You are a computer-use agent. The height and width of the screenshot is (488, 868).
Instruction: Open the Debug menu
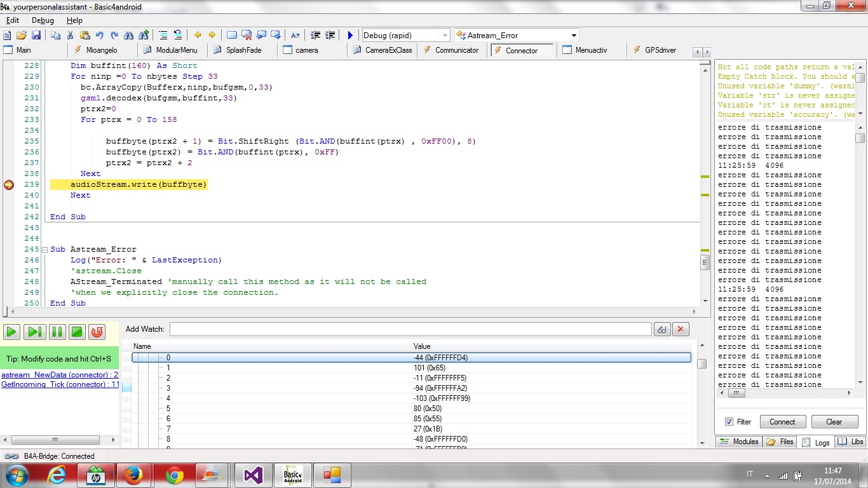click(43, 20)
